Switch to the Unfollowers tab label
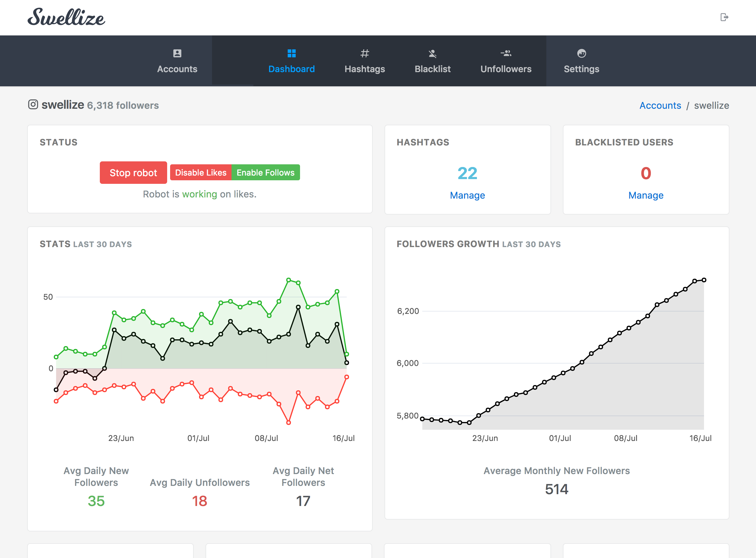The width and height of the screenshot is (756, 558). (x=506, y=69)
